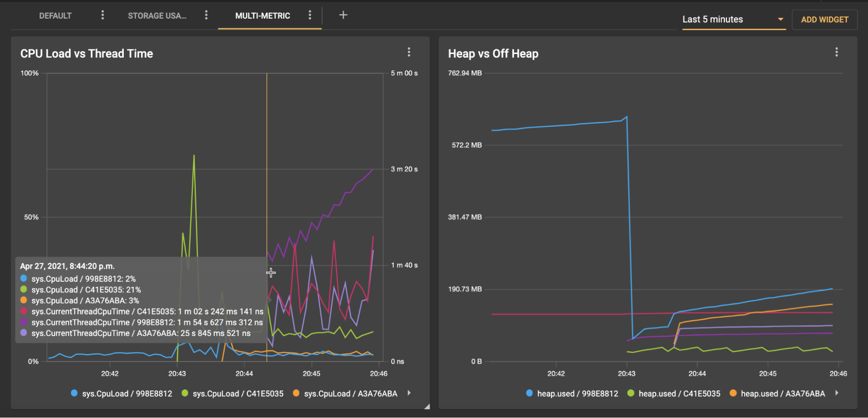The image size is (868, 418).
Task: Open the Last 5 minutes time range dropdown
Action: pos(734,20)
